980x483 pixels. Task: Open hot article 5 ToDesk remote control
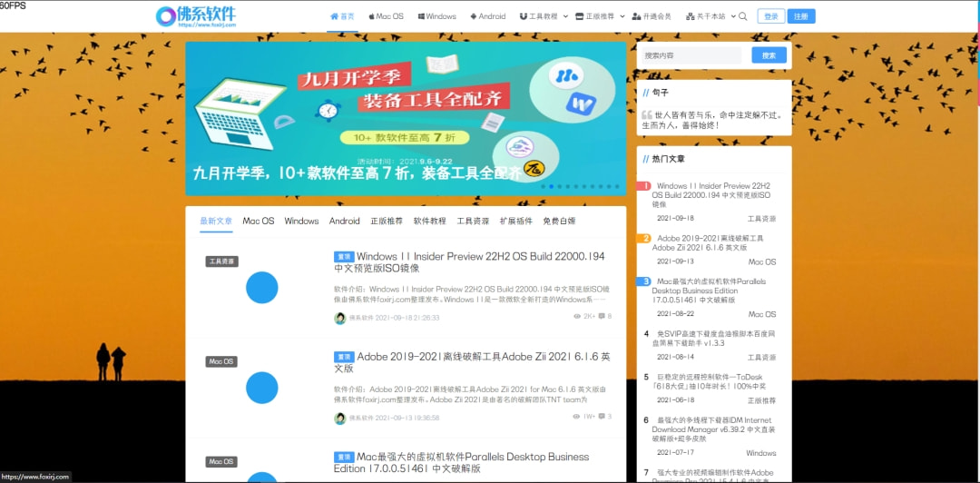pos(710,381)
